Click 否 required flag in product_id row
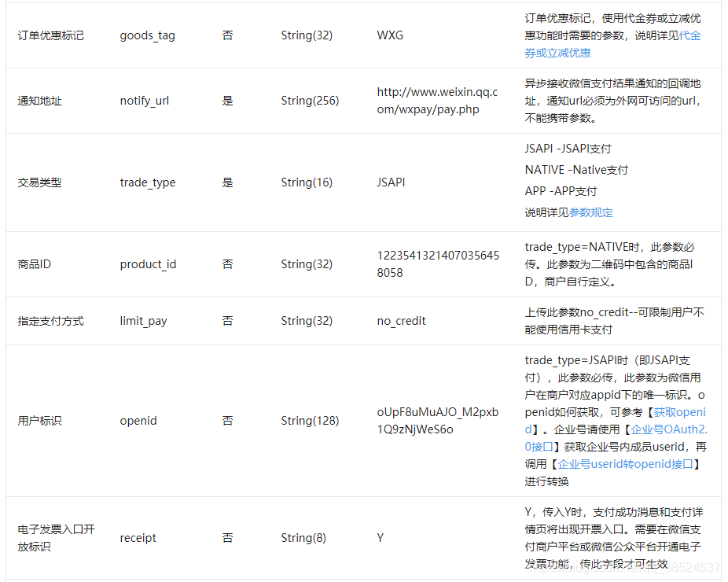Image resolution: width=728 pixels, height=582 pixels. pyautogui.click(x=227, y=264)
